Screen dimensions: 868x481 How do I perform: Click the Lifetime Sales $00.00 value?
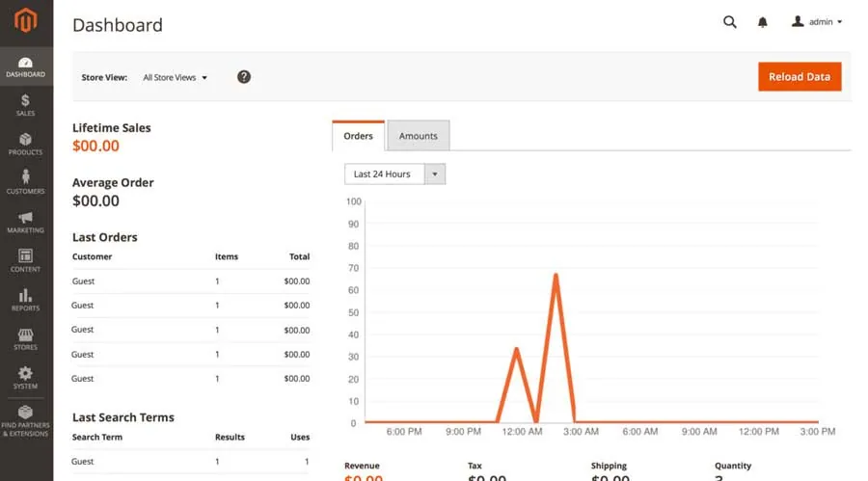[x=95, y=146]
